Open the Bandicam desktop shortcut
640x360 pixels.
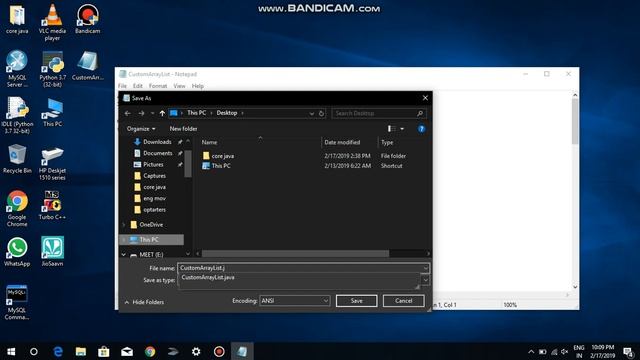(x=87, y=18)
